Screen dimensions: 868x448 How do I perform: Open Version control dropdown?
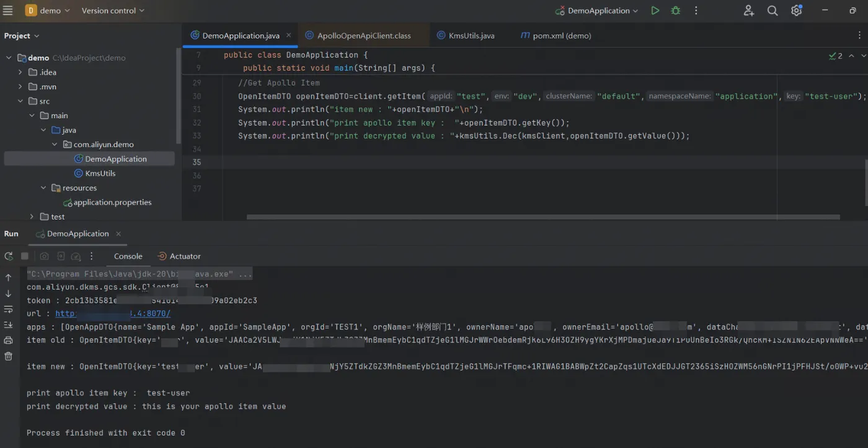point(113,11)
